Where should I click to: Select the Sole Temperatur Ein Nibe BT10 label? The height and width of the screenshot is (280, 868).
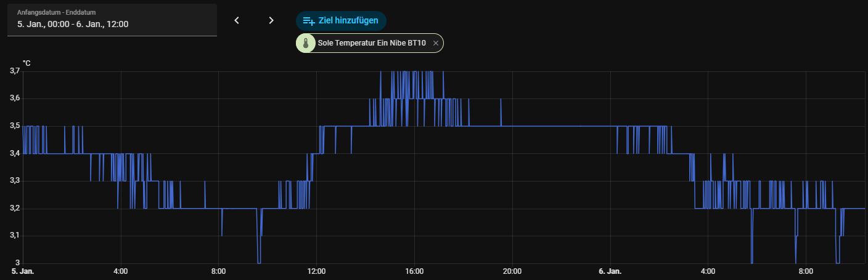(x=371, y=43)
